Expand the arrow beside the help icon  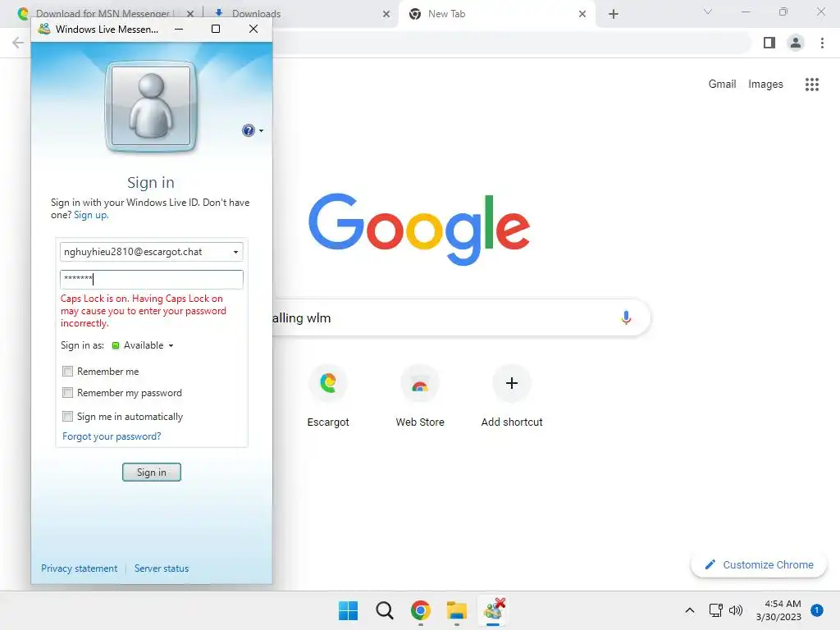point(262,130)
